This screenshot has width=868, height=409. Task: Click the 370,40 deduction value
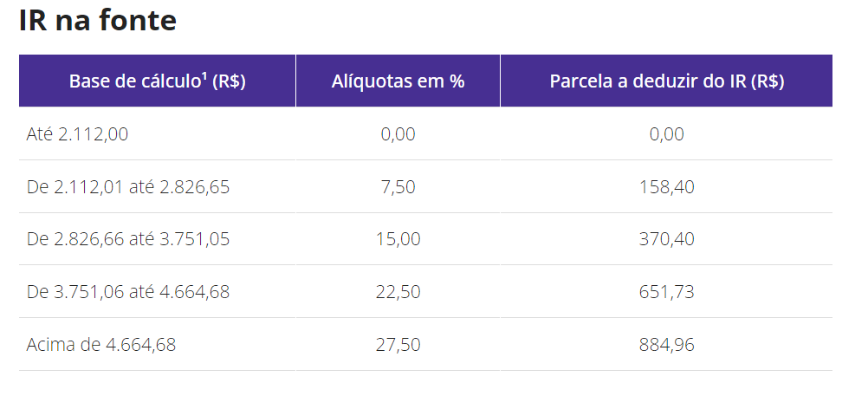pyautogui.click(x=666, y=239)
